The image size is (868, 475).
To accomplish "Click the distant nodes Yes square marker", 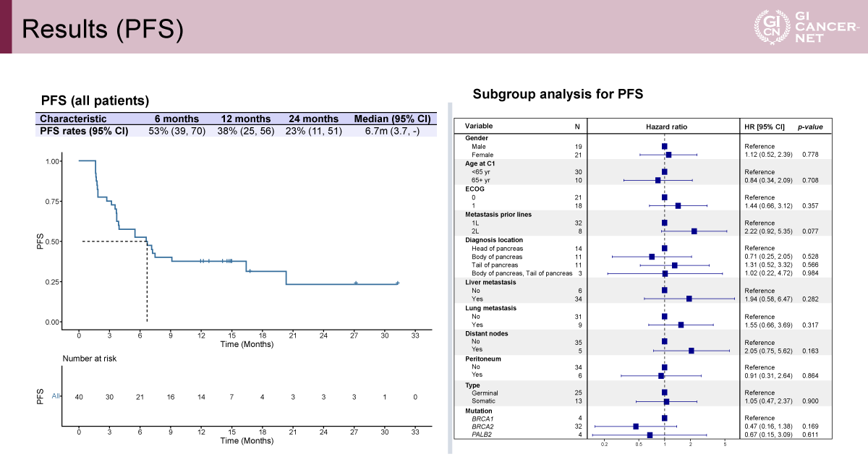I will pos(691,351).
